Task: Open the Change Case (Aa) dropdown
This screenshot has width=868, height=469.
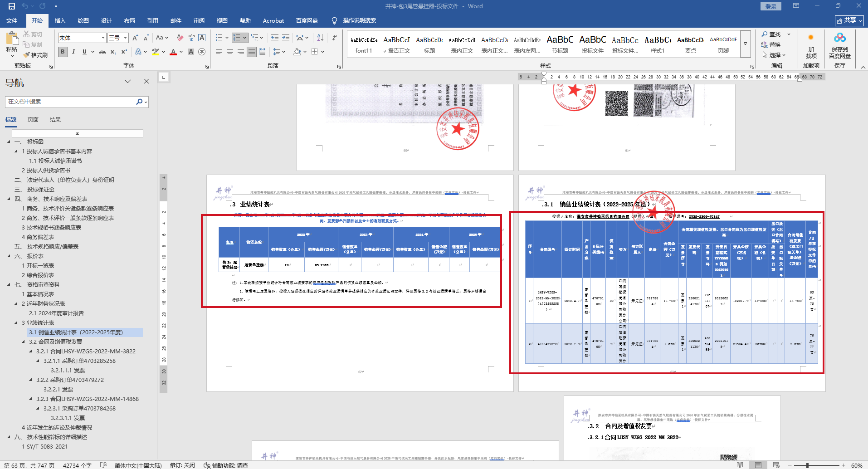Action: click(x=162, y=38)
